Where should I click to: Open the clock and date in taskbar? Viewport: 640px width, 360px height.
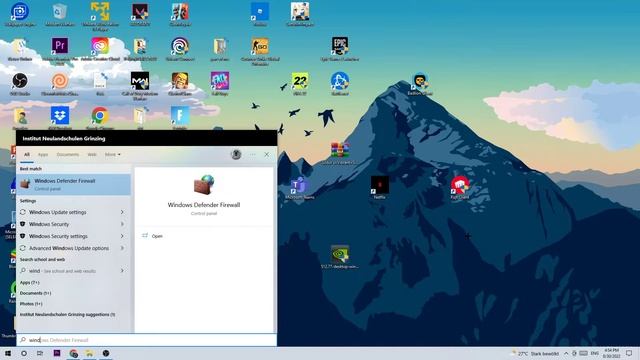(611, 353)
